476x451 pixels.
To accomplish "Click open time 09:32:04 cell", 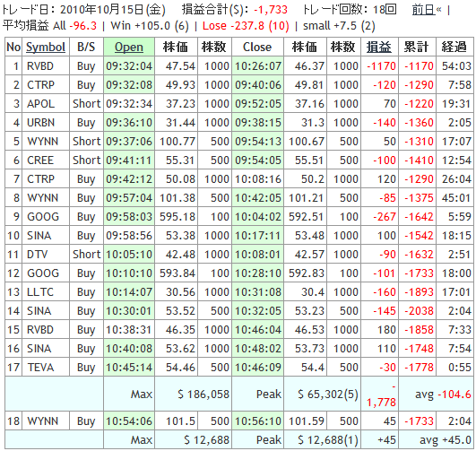I will [x=129, y=66].
